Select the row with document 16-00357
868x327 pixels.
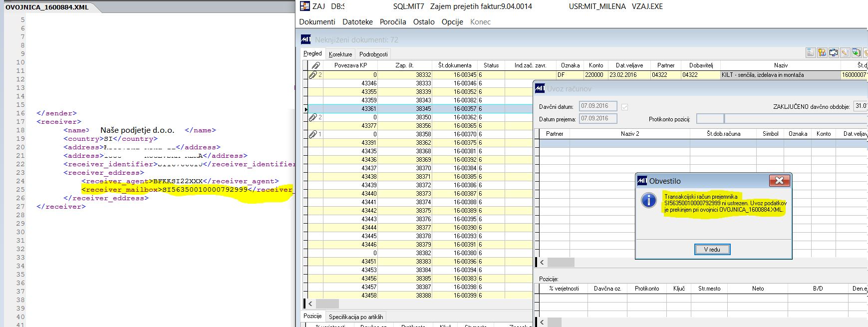tap(464, 109)
